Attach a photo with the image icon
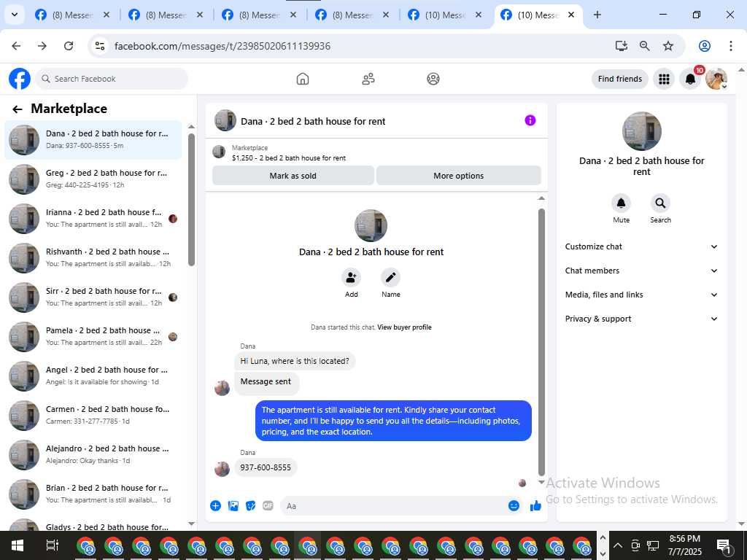This screenshot has height=560, width=747. (x=233, y=506)
